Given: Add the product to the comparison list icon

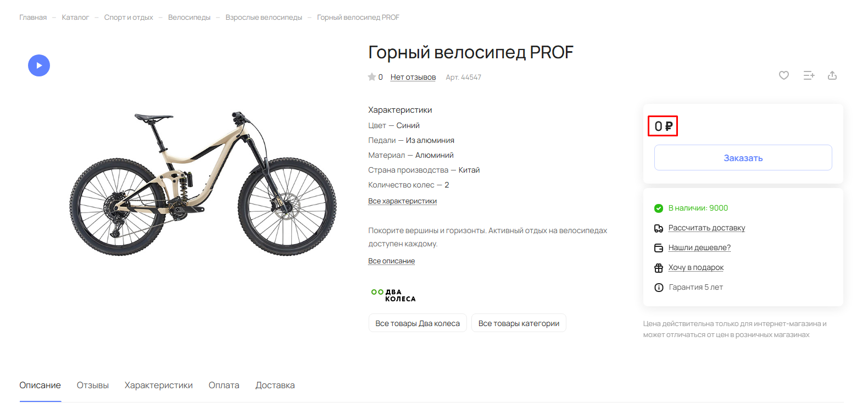Looking at the screenshot, I should pyautogui.click(x=809, y=75).
